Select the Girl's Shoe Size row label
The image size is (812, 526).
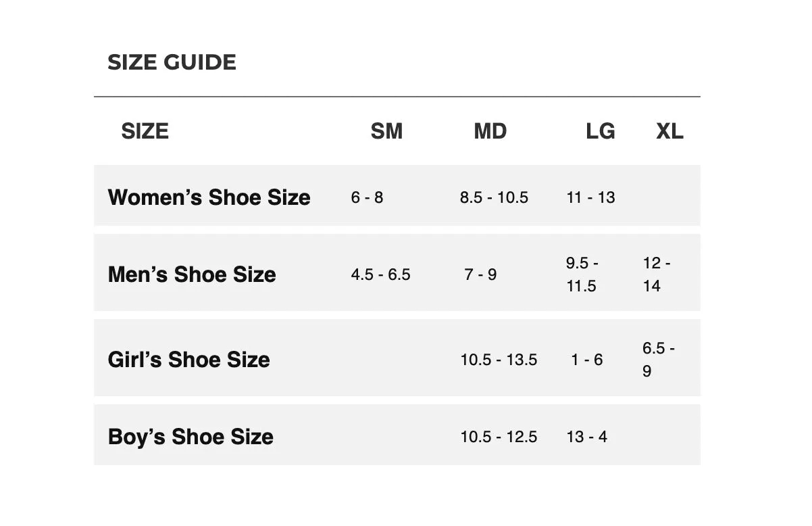(188, 360)
